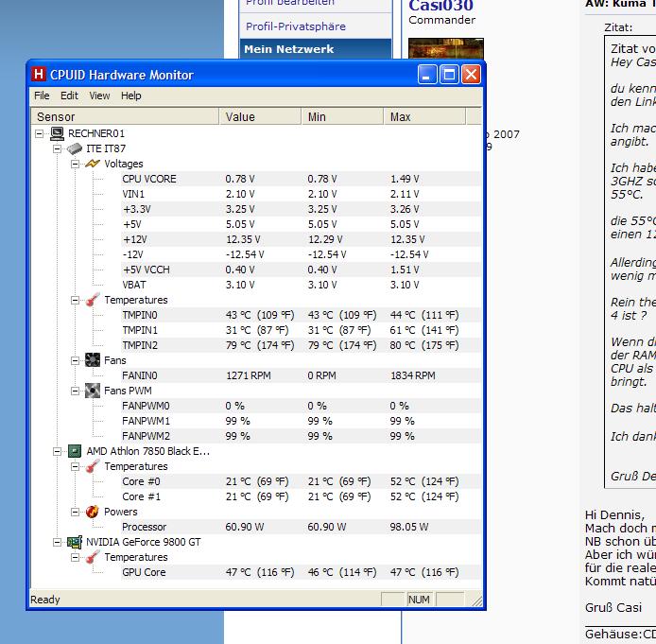Select the FANPWM1 row
Screen dimensions: 656x644
(x=301, y=421)
